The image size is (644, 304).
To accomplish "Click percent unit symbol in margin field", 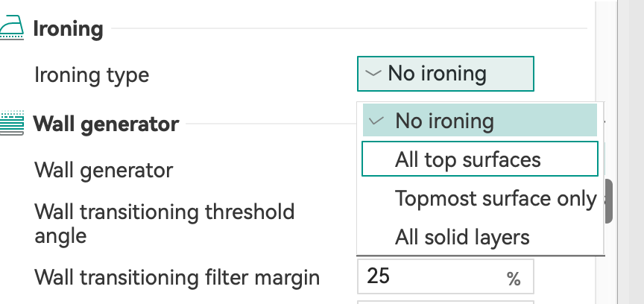I will tap(514, 279).
